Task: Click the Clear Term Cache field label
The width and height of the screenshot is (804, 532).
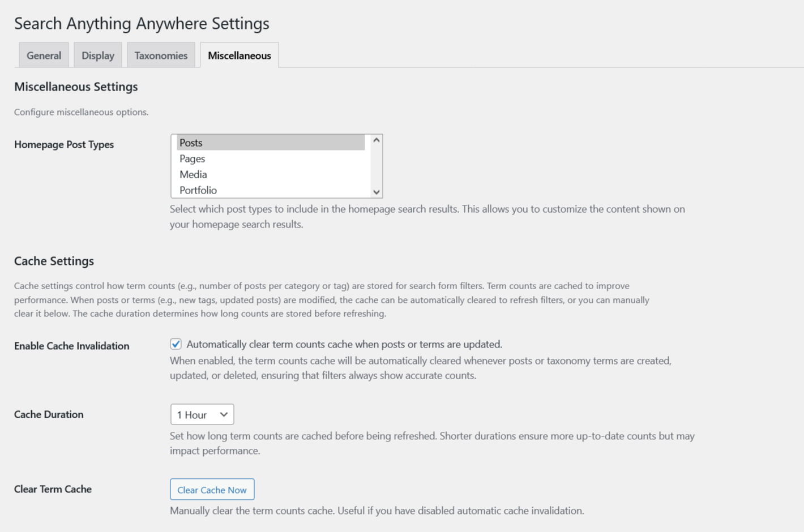Action: [x=53, y=489]
